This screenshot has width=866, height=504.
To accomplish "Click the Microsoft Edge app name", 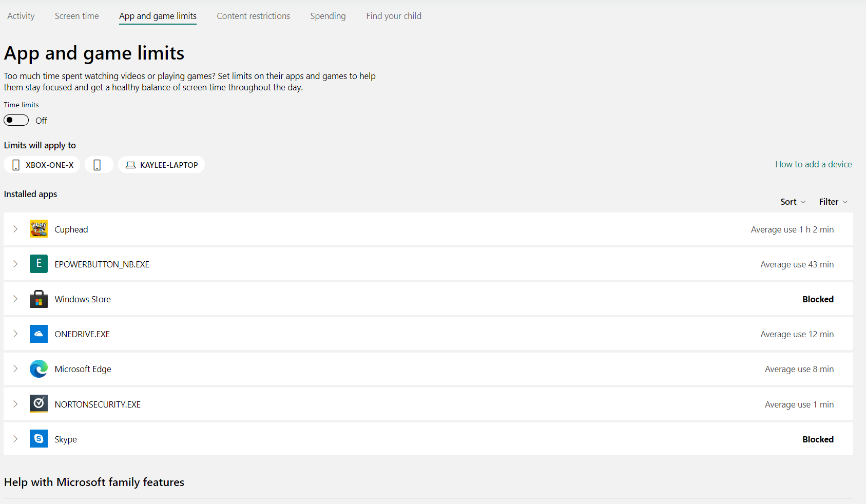I will point(83,369).
